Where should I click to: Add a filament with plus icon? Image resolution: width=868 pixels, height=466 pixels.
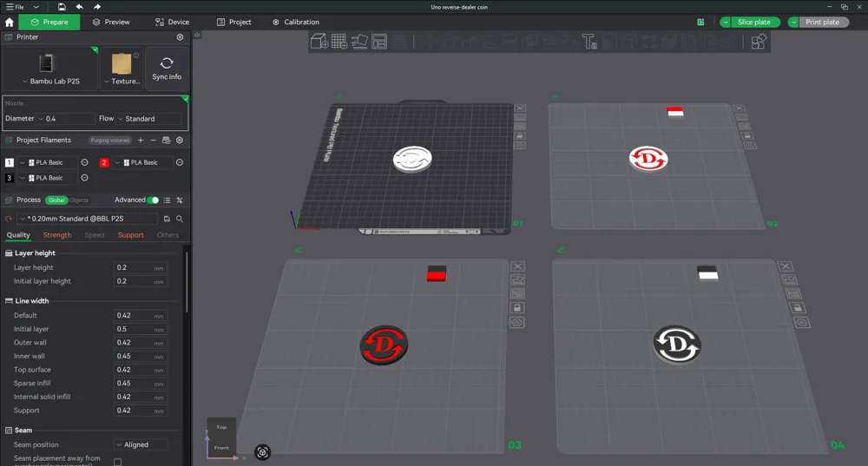[x=141, y=140]
